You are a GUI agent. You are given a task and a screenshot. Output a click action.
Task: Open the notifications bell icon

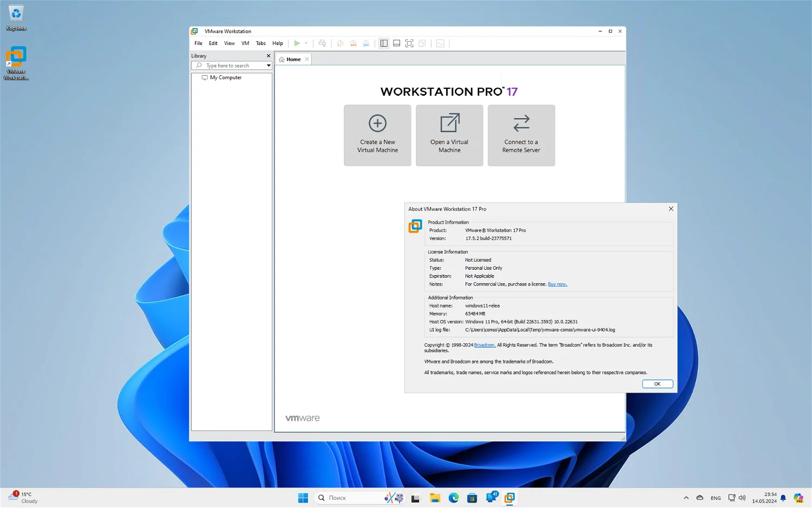pos(783,498)
